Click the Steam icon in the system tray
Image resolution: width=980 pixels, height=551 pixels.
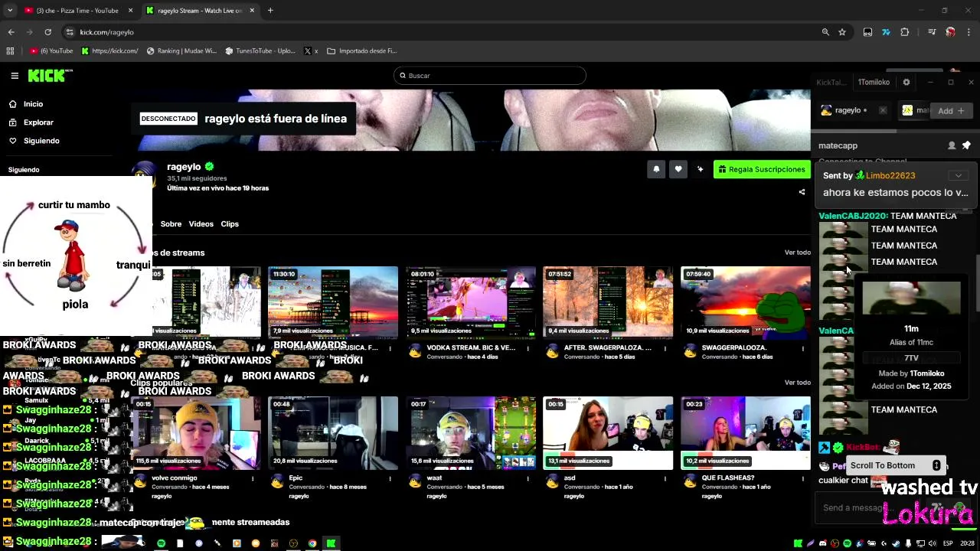click(x=896, y=543)
